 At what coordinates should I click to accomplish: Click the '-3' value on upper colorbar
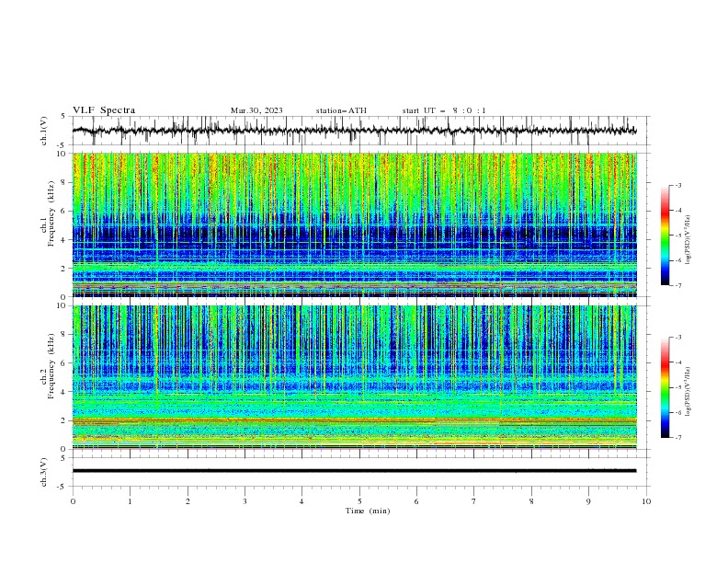click(x=677, y=185)
